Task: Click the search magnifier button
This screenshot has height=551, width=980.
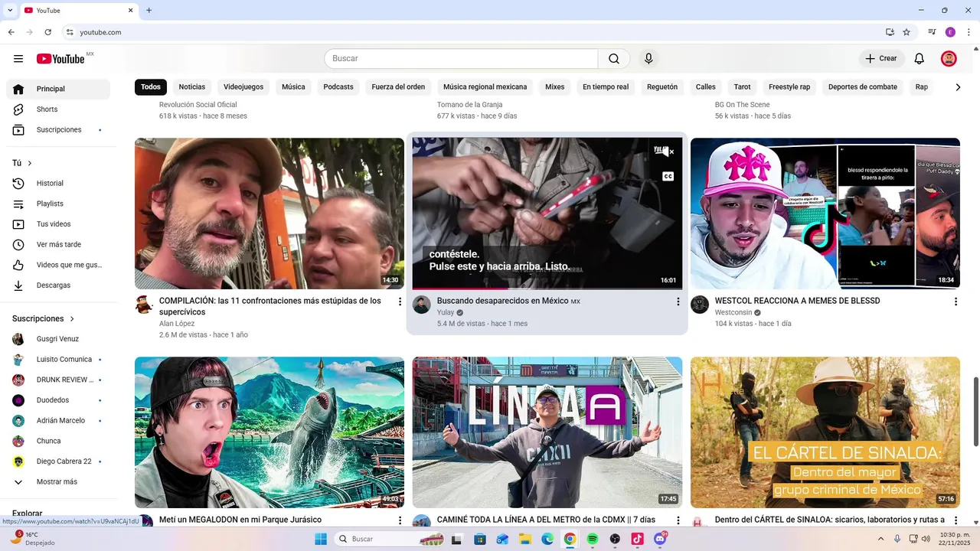Action: (614, 59)
